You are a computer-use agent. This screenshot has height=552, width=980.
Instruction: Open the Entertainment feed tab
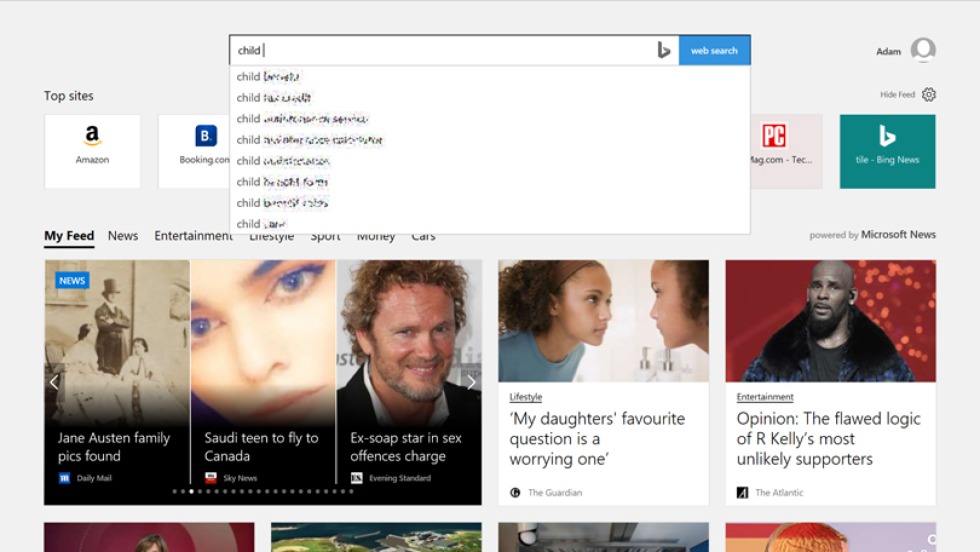tap(192, 236)
